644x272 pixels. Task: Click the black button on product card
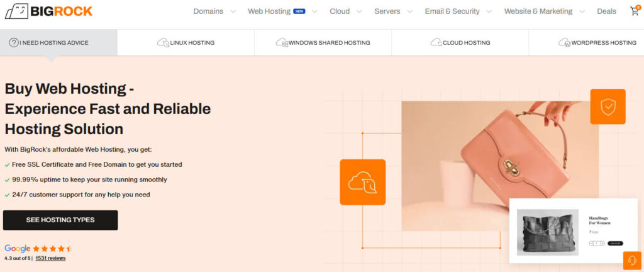click(615, 243)
